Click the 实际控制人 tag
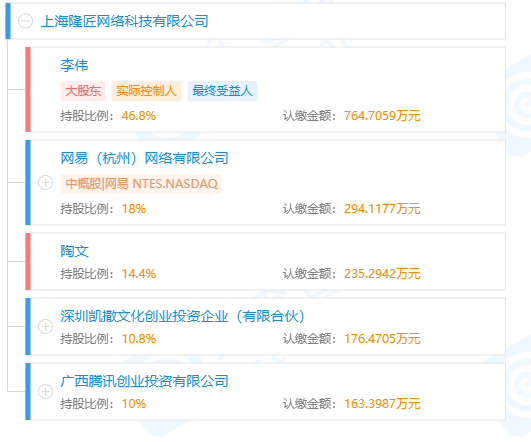The width and height of the screenshot is (531, 442). (146, 91)
